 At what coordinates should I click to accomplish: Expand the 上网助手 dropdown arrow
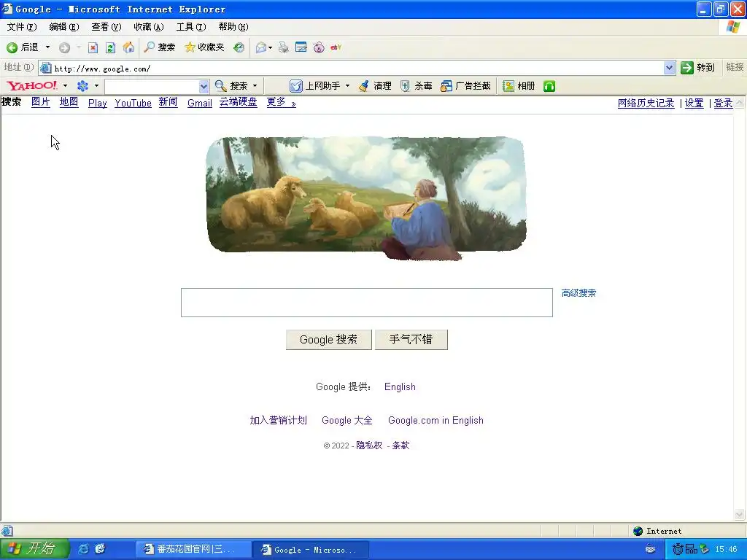(x=347, y=86)
